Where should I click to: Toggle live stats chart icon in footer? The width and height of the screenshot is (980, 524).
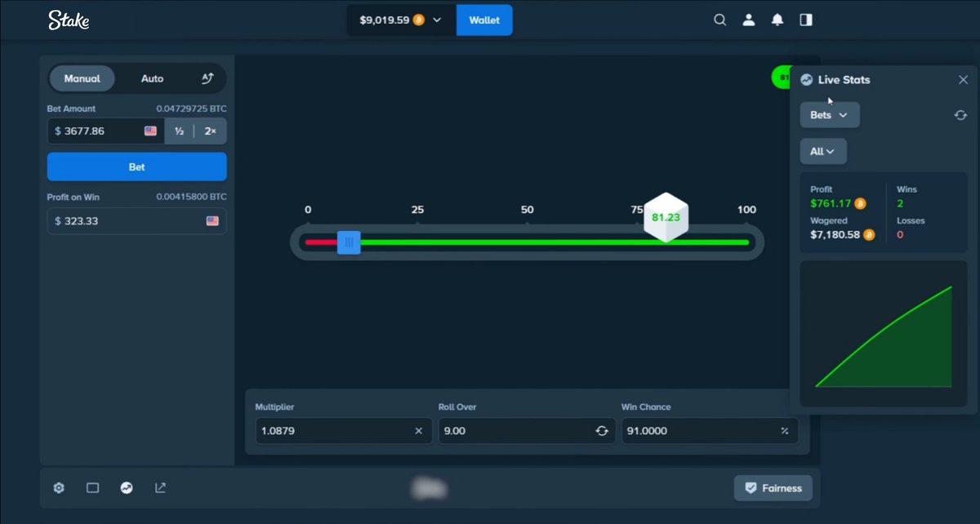tap(127, 488)
